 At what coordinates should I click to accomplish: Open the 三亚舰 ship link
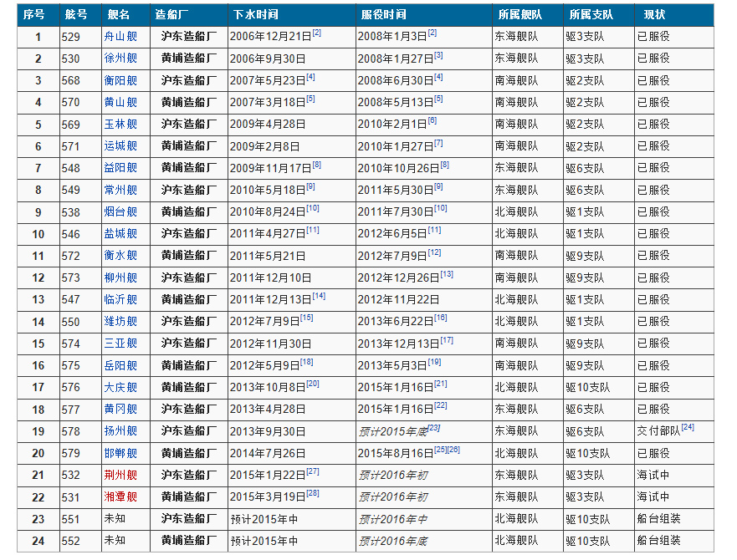click(x=120, y=344)
